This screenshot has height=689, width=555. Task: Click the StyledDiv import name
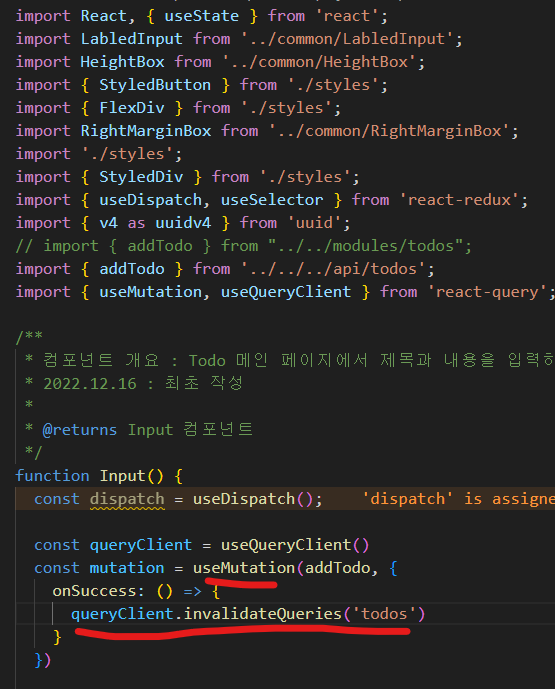(x=141, y=177)
